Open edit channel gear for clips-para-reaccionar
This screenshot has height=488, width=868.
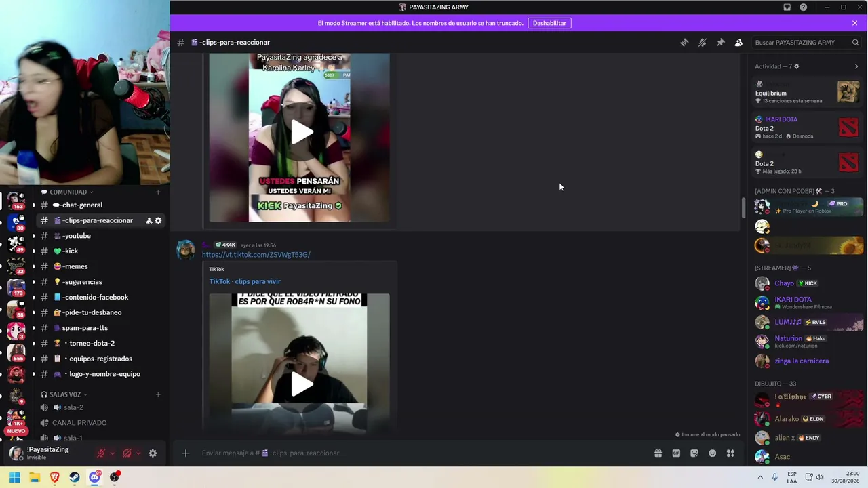pos(158,220)
